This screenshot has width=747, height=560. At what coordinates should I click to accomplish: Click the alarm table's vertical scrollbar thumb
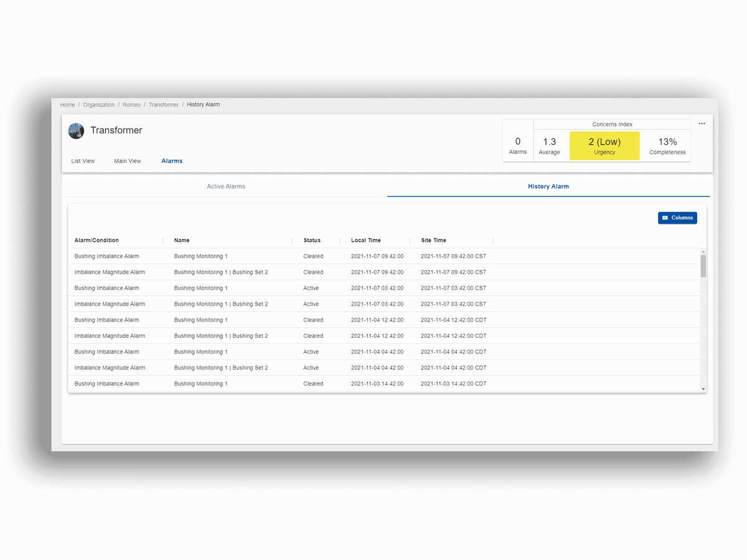703,266
